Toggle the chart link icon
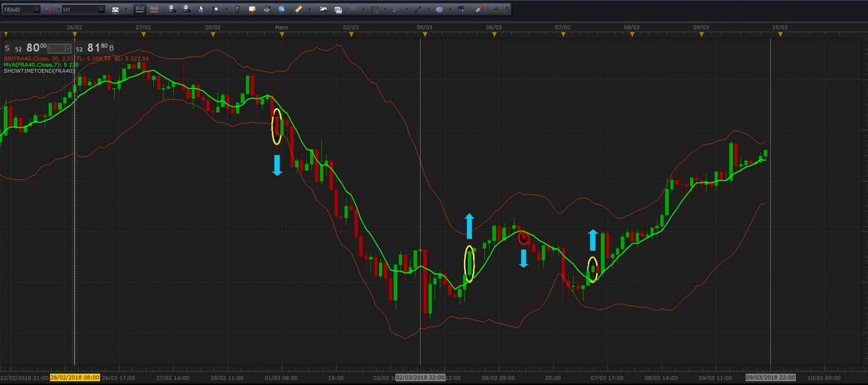 [48, 9]
